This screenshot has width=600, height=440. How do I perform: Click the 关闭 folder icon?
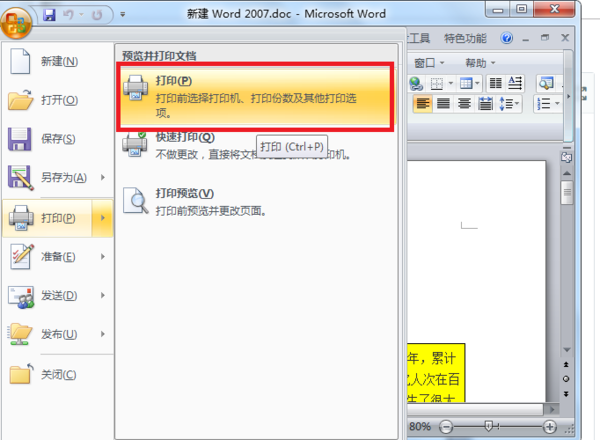coord(21,373)
